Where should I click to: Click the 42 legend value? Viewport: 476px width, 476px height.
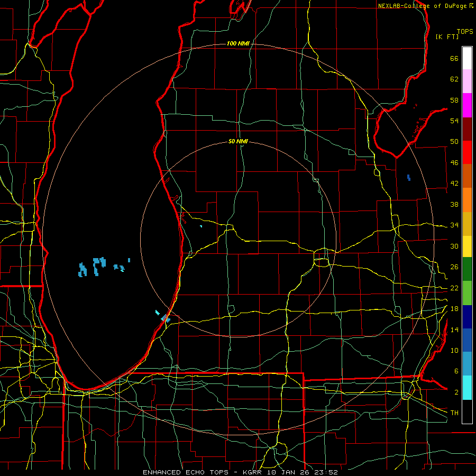click(x=454, y=184)
